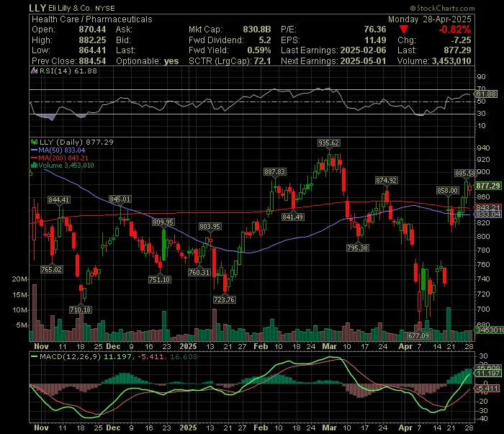Viewport: 504px width, 434px height.
Task: Click the EPS value 11.49
Action: tap(375, 40)
